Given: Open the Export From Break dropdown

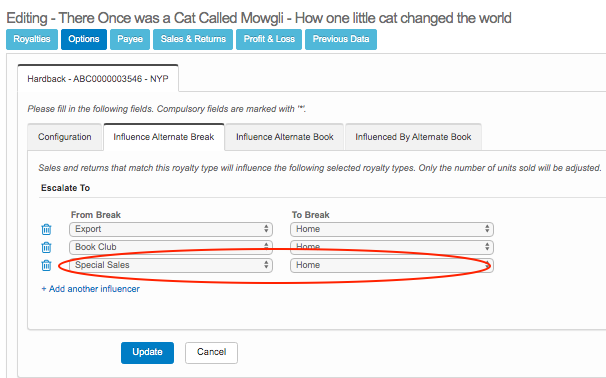Looking at the screenshot, I should (x=171, y=229).
